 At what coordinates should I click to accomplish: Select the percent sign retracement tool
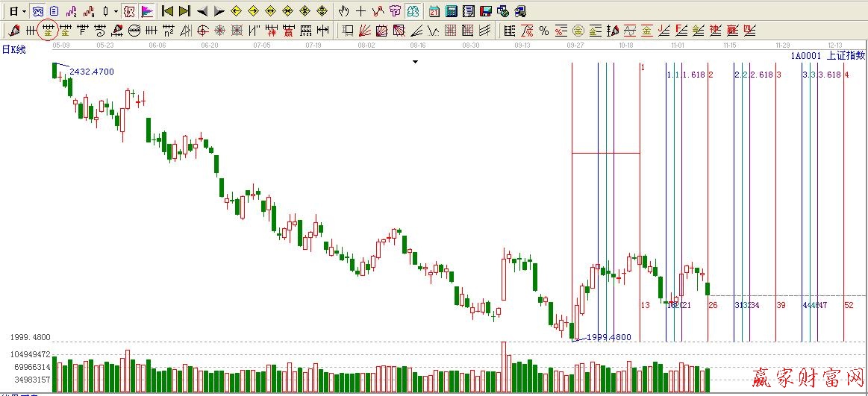click(x=544, y=31)
